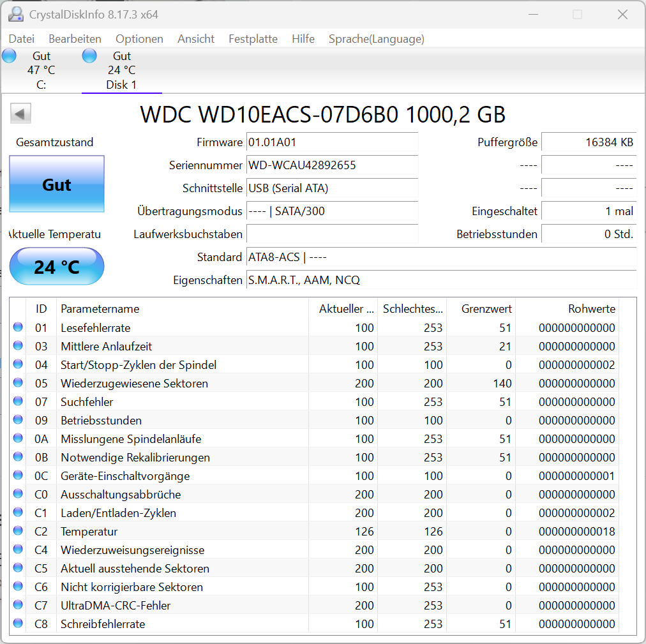646x644 pixels.
Task: Click the ID column header
Action: point(41,309)
